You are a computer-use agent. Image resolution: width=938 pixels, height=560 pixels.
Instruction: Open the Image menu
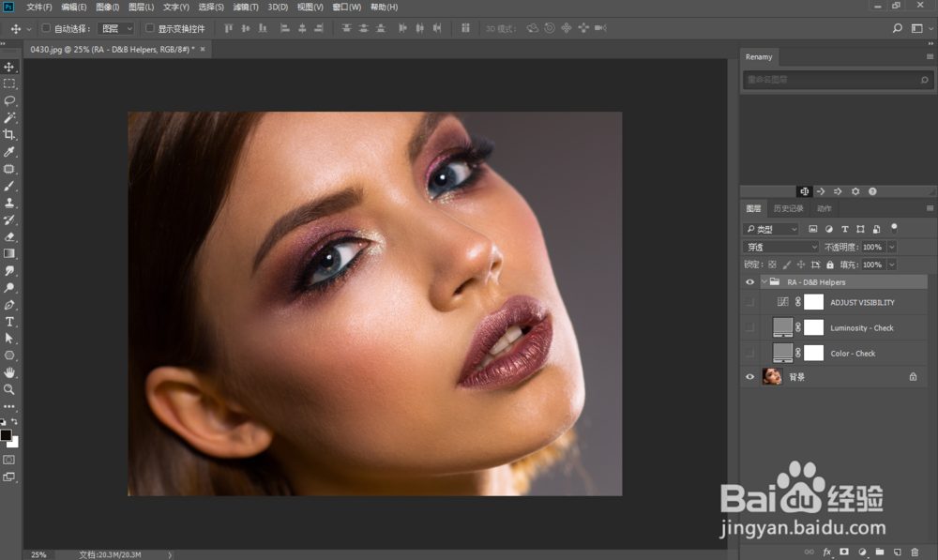tap(108, 8)
